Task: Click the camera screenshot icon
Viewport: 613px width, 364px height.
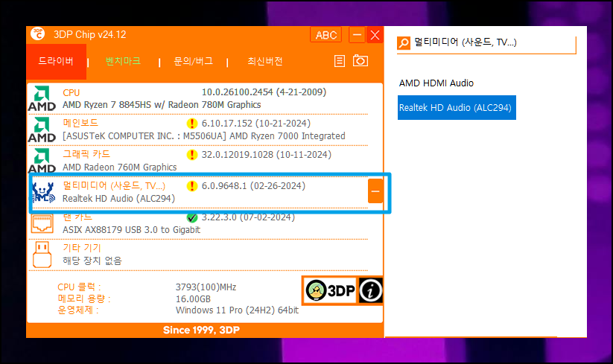Action: click(x=361, y=60)
